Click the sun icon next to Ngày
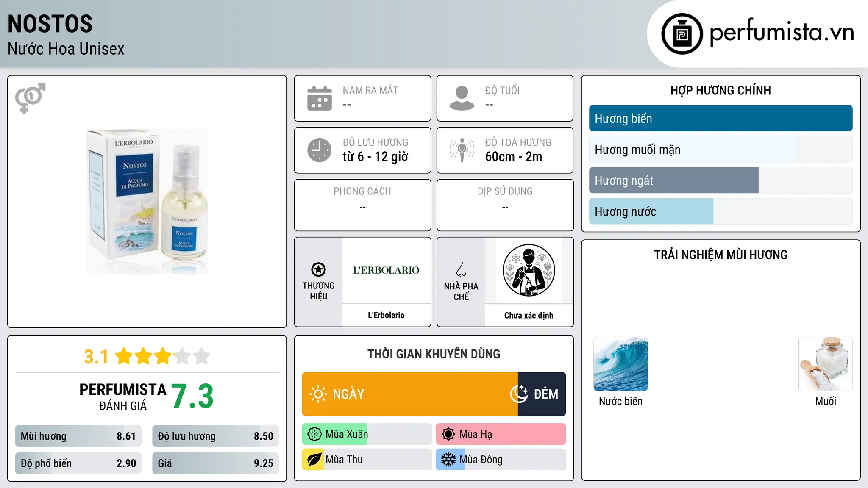Screen dimensions: 868x488 click(318, 394)
